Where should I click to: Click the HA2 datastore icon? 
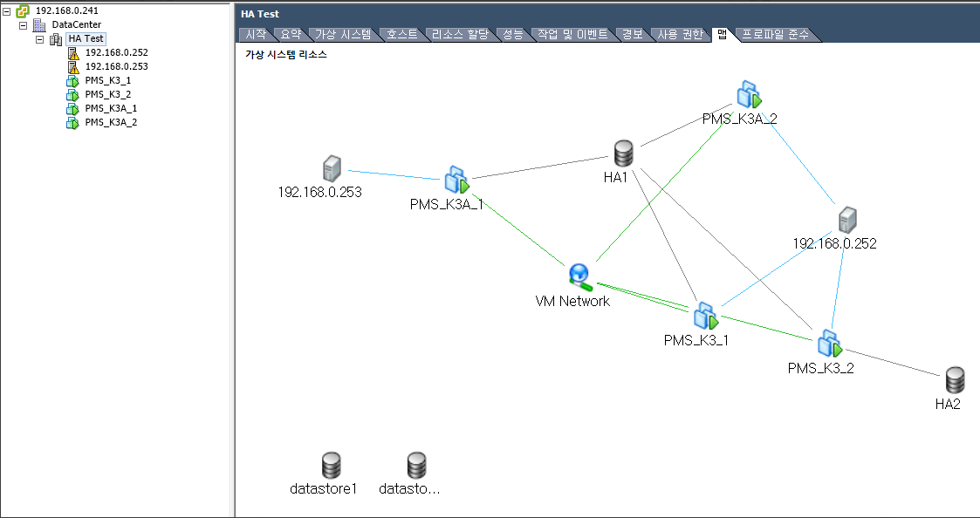955,380
